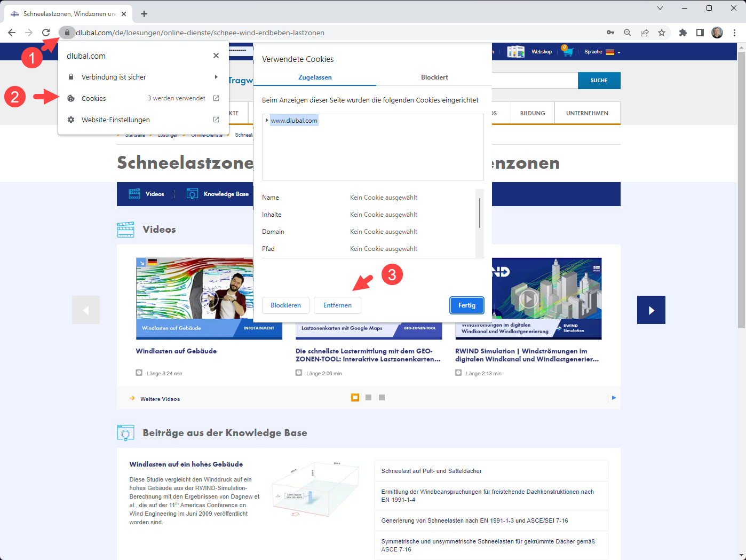Expand the Verbindung ist sicher row

coord(114,77)
